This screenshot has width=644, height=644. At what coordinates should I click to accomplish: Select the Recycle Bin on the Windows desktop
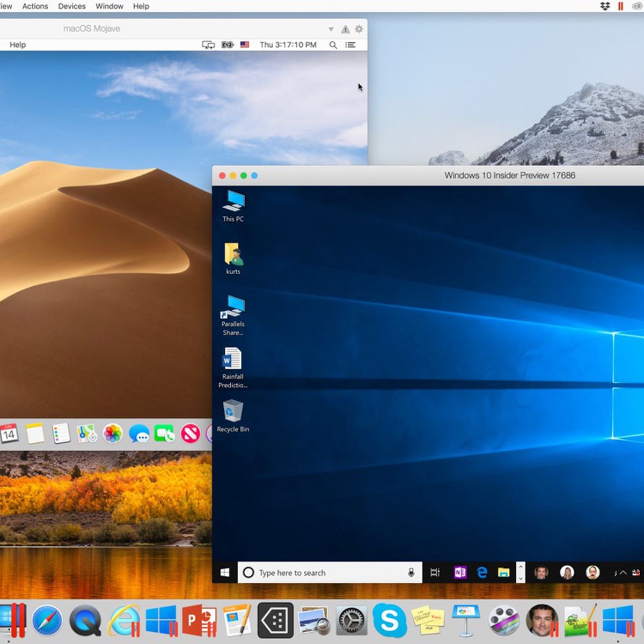click(x=233, y=416)
